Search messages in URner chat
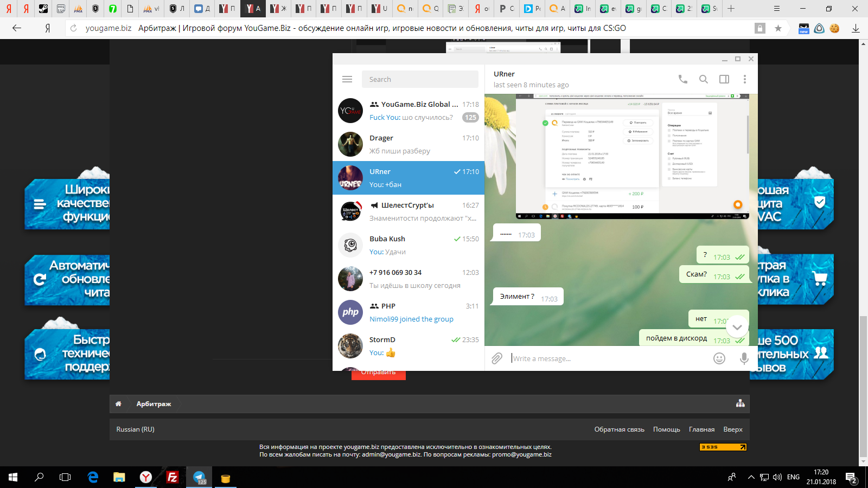 [x=703, y=79]
